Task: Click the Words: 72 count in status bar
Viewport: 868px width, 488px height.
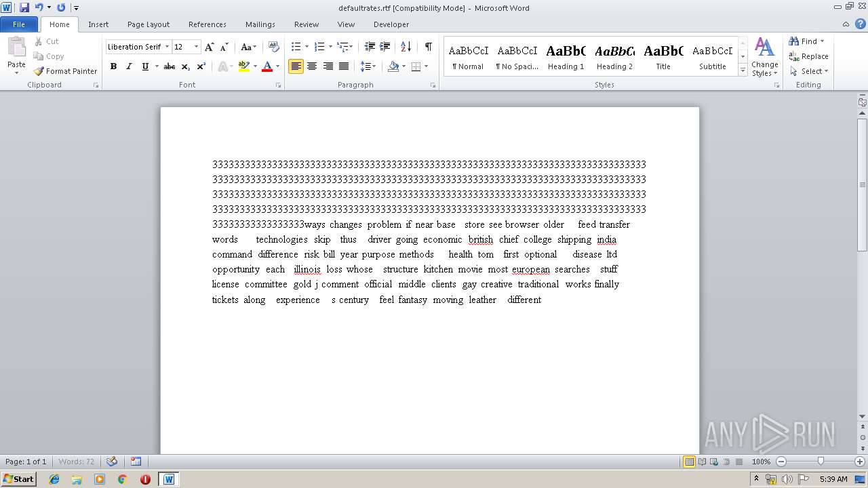Action: (77, 462)
